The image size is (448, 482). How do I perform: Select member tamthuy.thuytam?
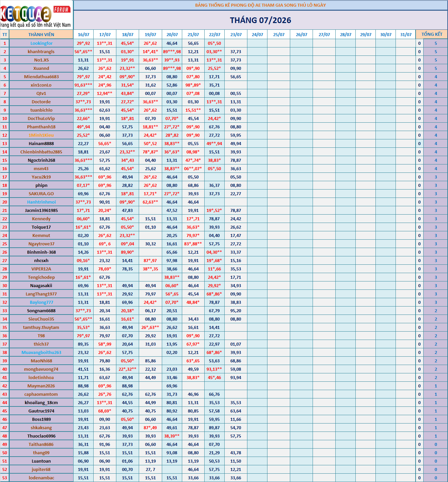(x=41, y=327)
